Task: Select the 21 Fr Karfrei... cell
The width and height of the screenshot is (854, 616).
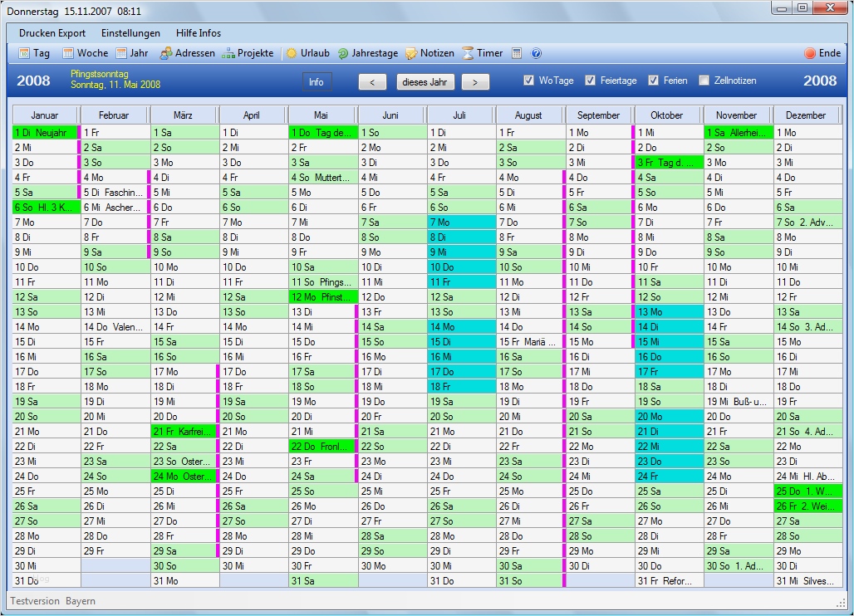Action: click(x=184, y=431)
